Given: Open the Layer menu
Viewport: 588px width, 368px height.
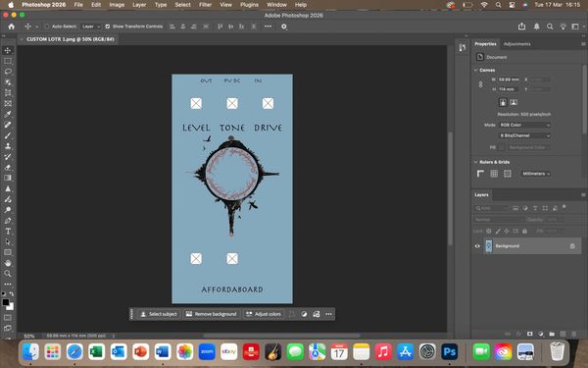Looking at the screenshot, I should (x=139, y=5).
